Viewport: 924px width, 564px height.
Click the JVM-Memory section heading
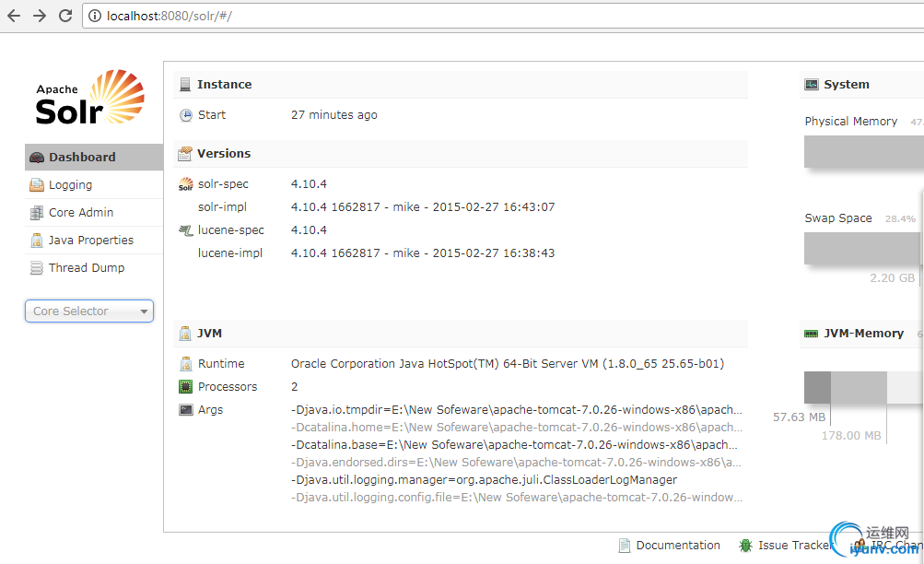pyautogui.click(x=864, y=333)
